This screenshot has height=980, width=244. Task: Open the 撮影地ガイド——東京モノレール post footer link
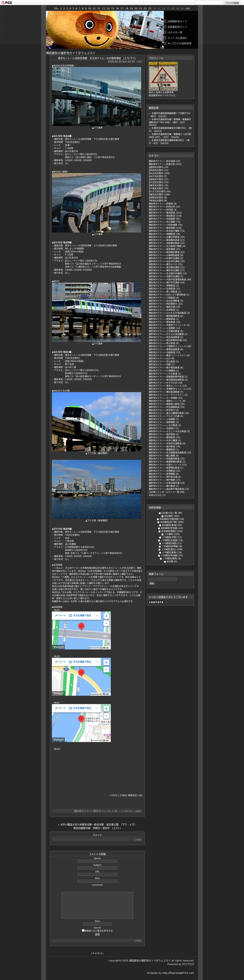(92, 811)
